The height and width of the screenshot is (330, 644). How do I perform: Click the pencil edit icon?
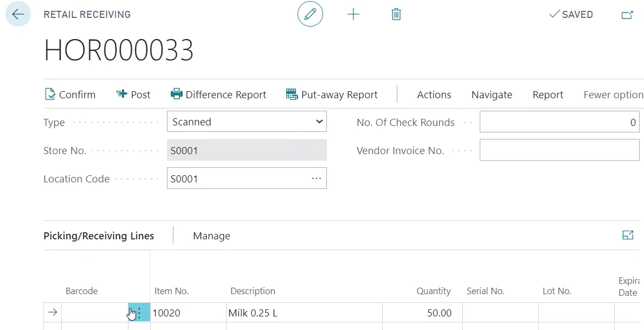pos(310,15)
